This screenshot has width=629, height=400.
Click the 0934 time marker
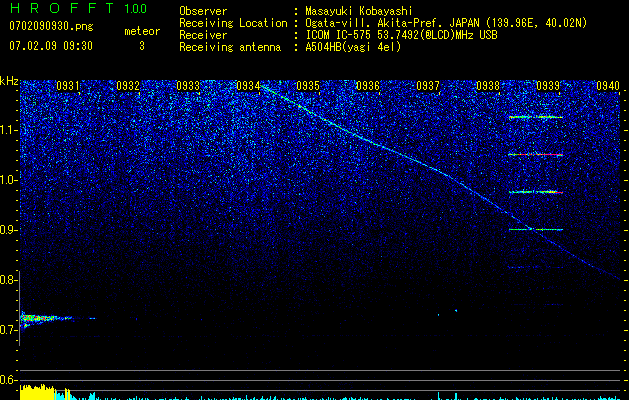248,86
